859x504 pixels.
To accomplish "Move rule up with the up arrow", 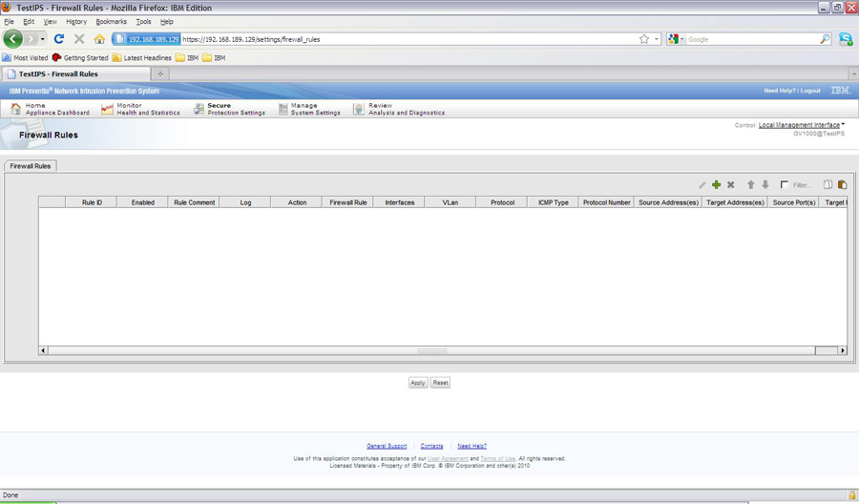I will tap(751, 185).
